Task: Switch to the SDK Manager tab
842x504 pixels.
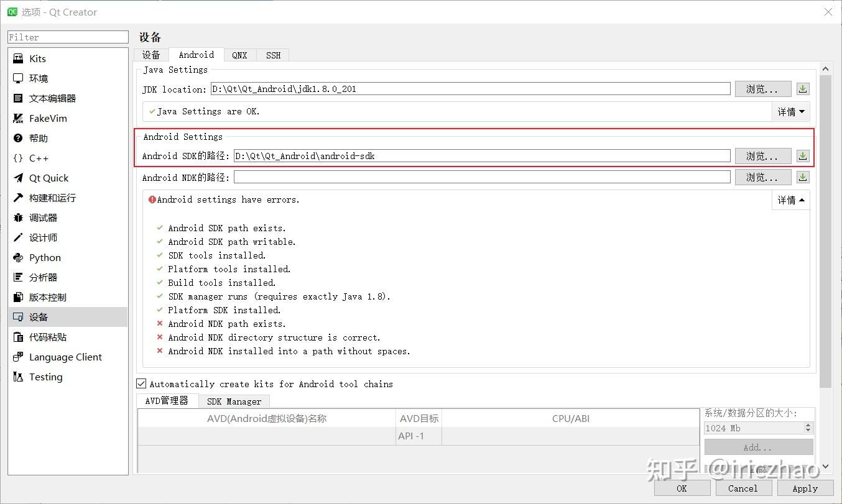Action: pyautogui.click(x=234, y=401)
